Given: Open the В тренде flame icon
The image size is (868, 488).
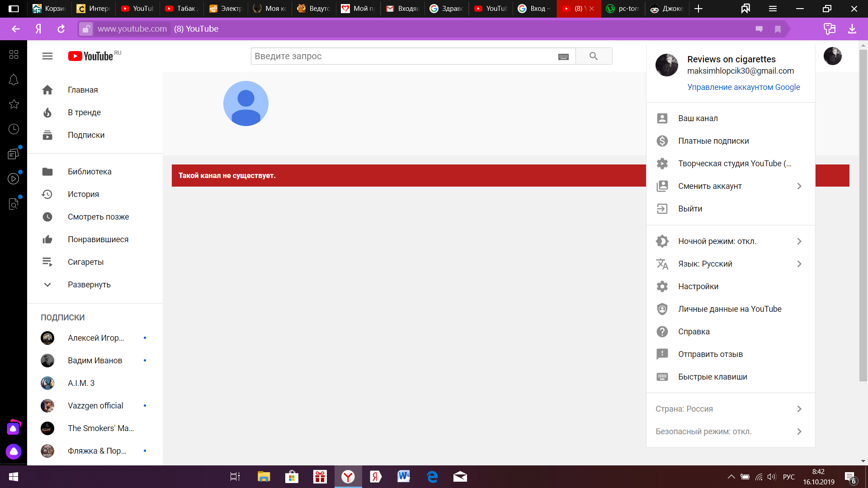Looking at the screenshot, I should coord(47,113).
